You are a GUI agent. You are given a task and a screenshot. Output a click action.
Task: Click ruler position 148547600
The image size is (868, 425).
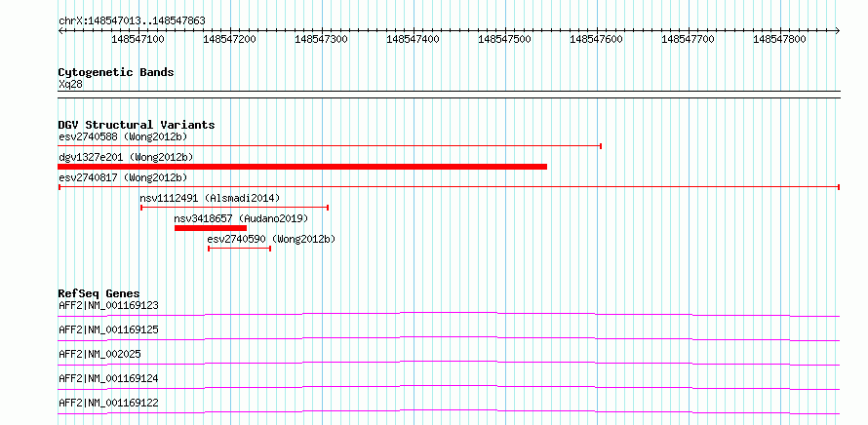[596, 39]
